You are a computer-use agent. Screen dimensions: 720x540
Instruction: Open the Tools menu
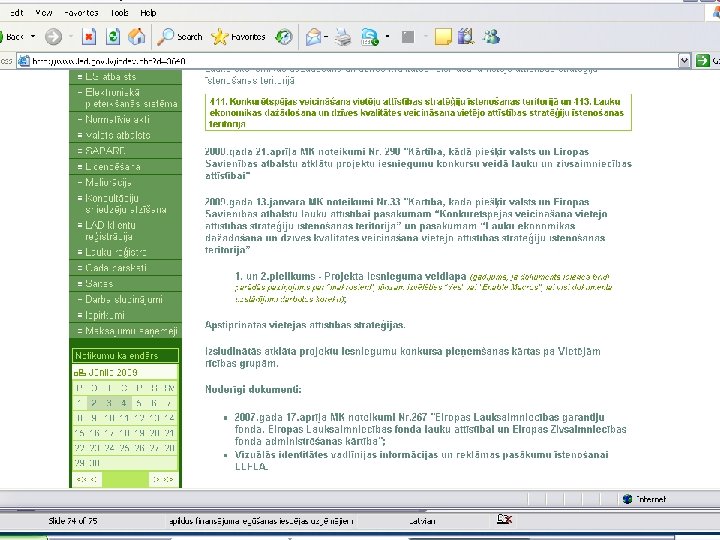(x=119, y=13)
